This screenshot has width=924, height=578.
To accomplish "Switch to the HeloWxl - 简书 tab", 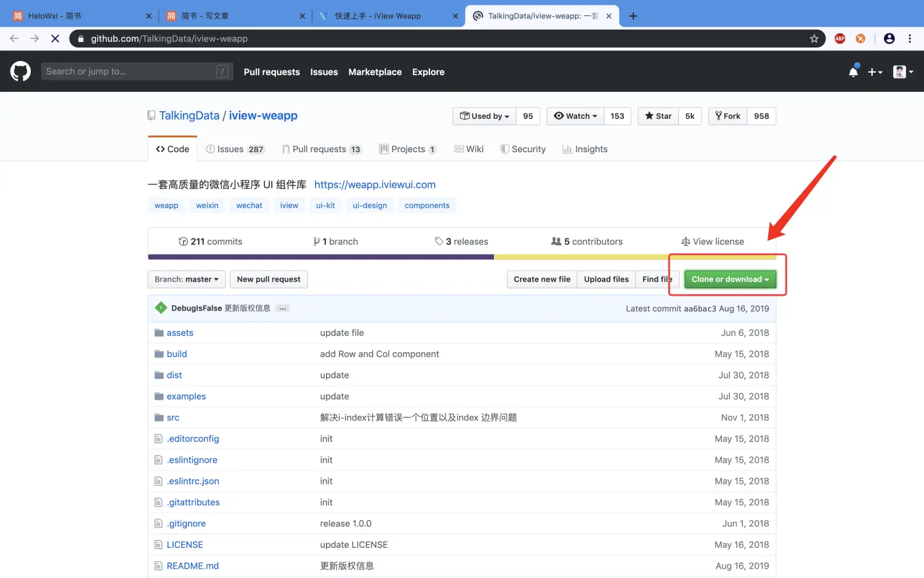I will 82,16.
